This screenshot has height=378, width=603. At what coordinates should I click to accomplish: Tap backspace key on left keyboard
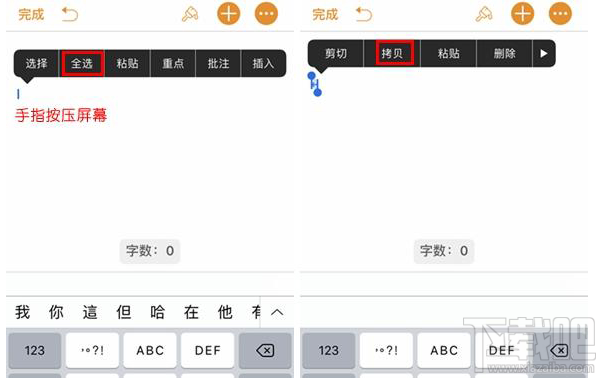pyautogui.click(x=265, y=350)
